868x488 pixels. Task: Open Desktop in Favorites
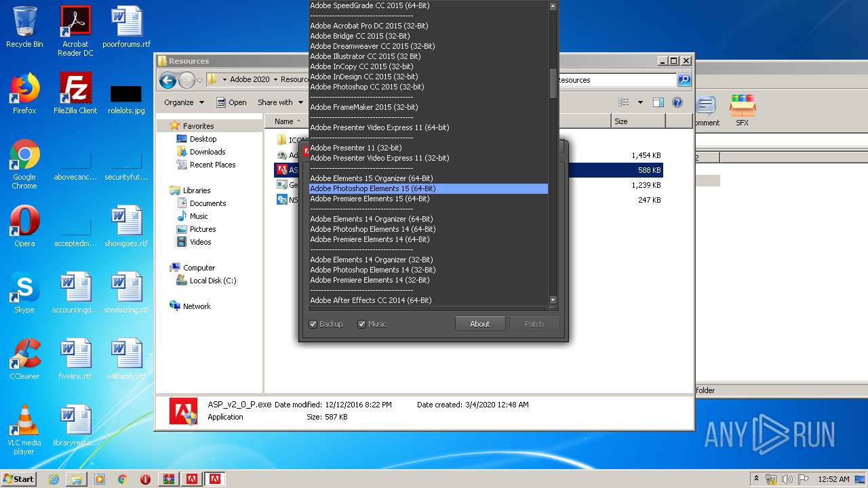pos(203,139)
